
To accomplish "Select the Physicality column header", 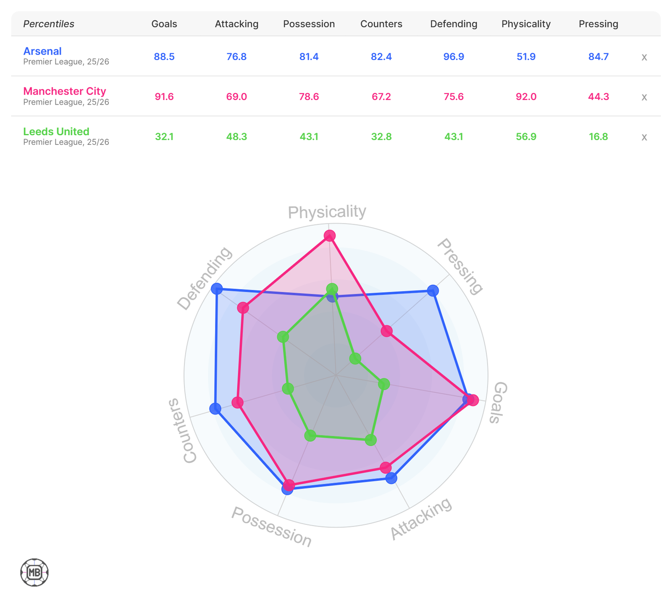I will (526, 24).
